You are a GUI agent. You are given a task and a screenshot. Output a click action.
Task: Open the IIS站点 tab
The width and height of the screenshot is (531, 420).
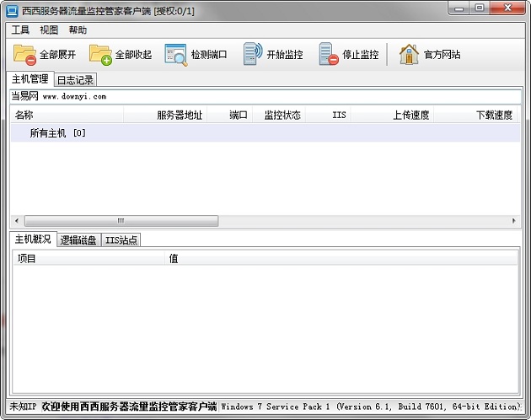click(121, 240)
